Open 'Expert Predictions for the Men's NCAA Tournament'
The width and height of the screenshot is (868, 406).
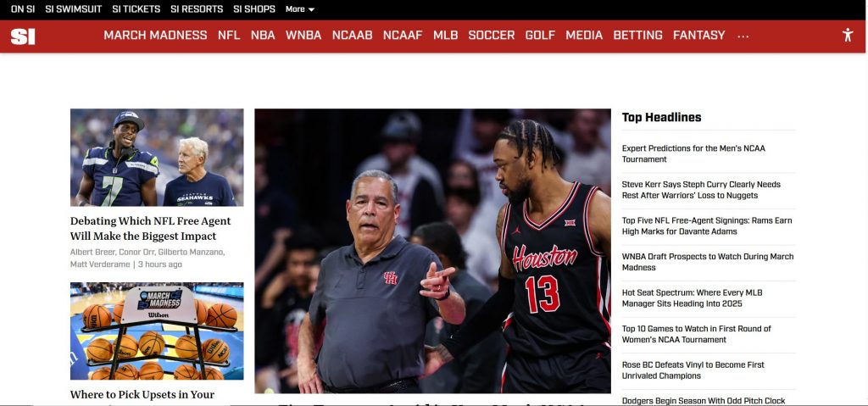693,153
